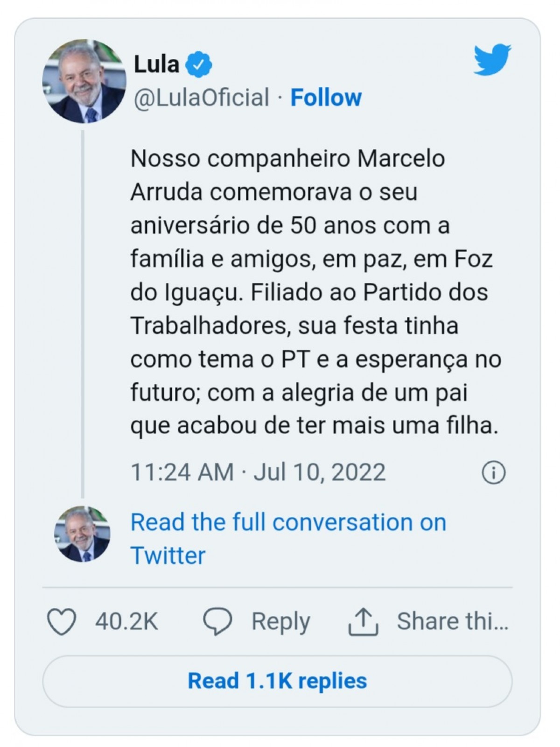This screenshot has height=747, width=560.
Task: Open Lula's large profile picture
Action: pyautogui.click(x=84, y=81)
